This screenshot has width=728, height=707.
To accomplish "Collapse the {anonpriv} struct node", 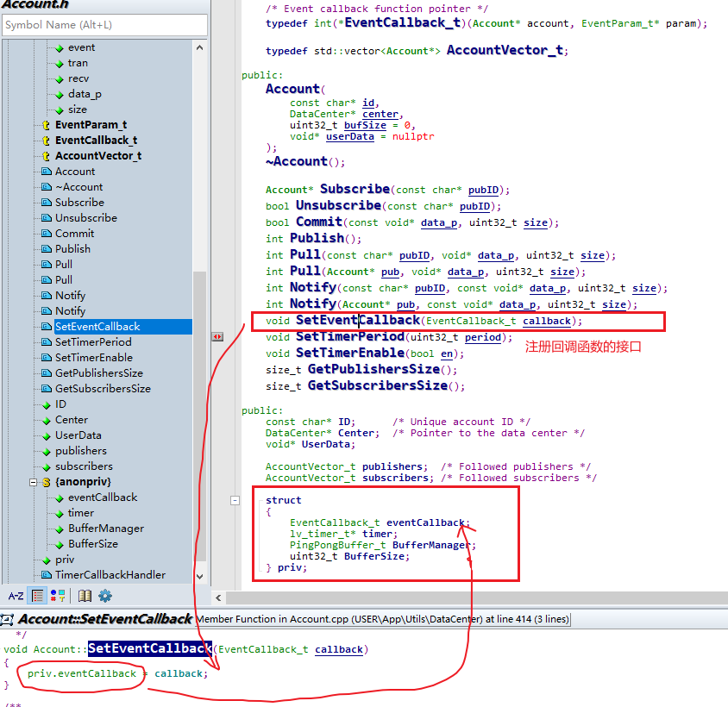I will tap(33, 482).
